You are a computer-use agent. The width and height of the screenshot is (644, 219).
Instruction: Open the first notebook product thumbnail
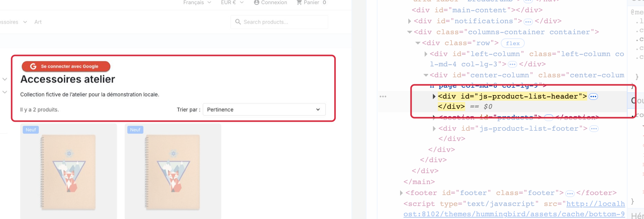click(69, 172)
